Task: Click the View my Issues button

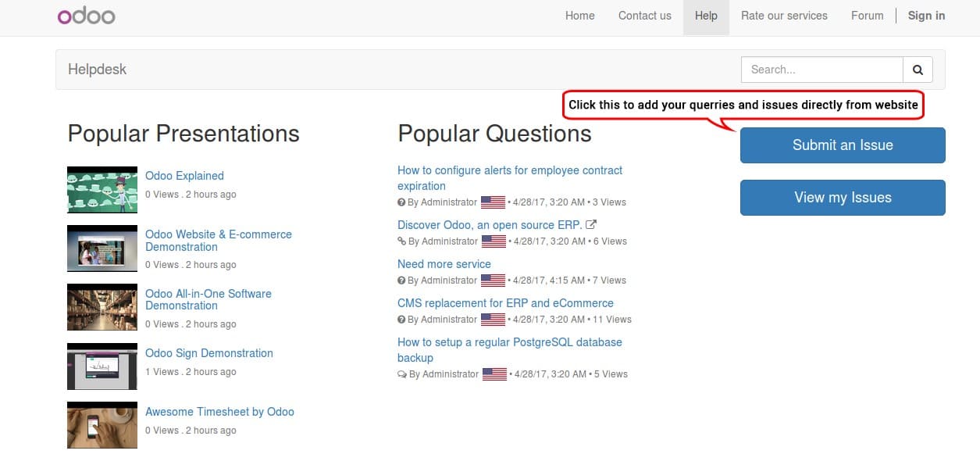Action: [x=843, y=198]
